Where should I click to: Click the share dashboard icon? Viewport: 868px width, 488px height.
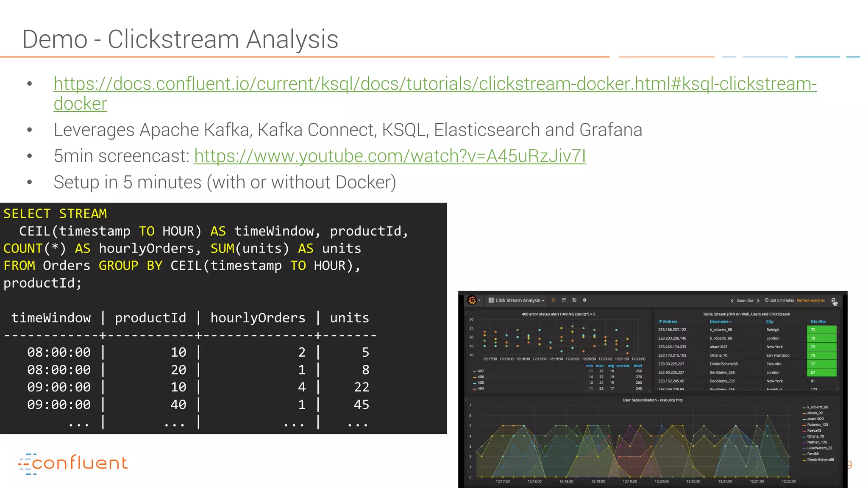[x=564, y=300]
